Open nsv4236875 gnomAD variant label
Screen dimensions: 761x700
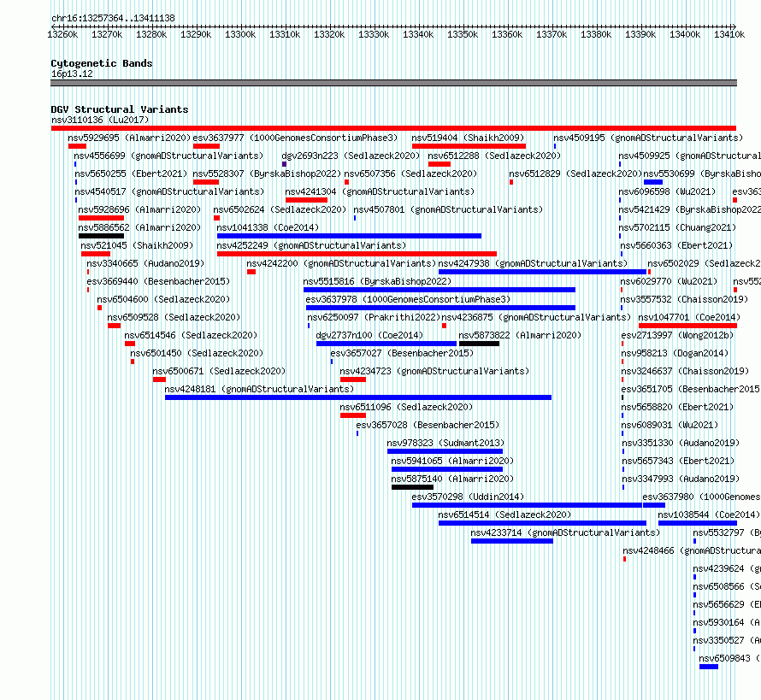click(x=536, y=317)
